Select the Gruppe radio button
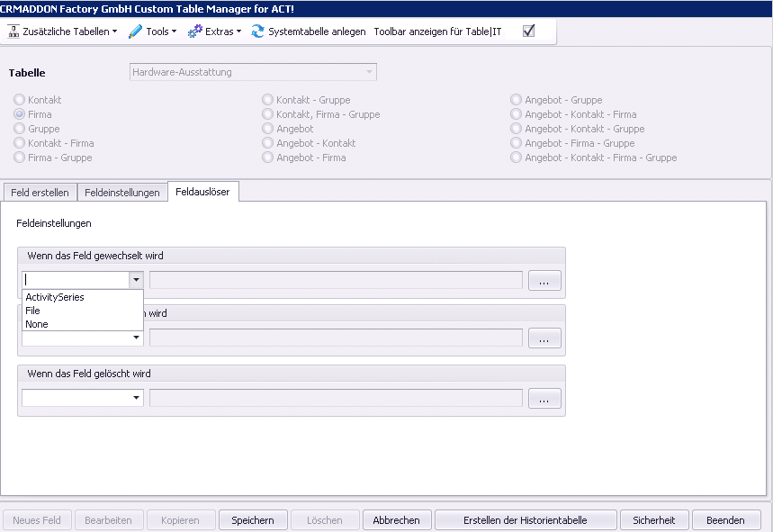Image resolution: width=773 pixels, height=532 pixels. tap(19, 128)
